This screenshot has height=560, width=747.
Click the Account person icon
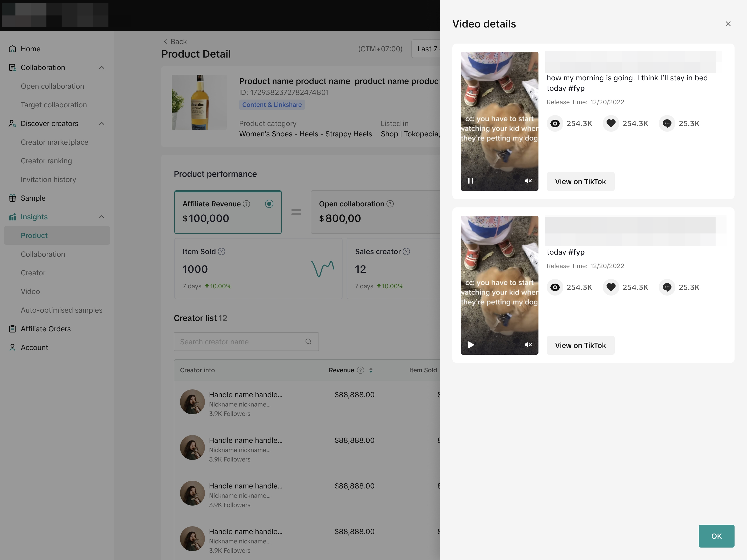tap(12, 347)
